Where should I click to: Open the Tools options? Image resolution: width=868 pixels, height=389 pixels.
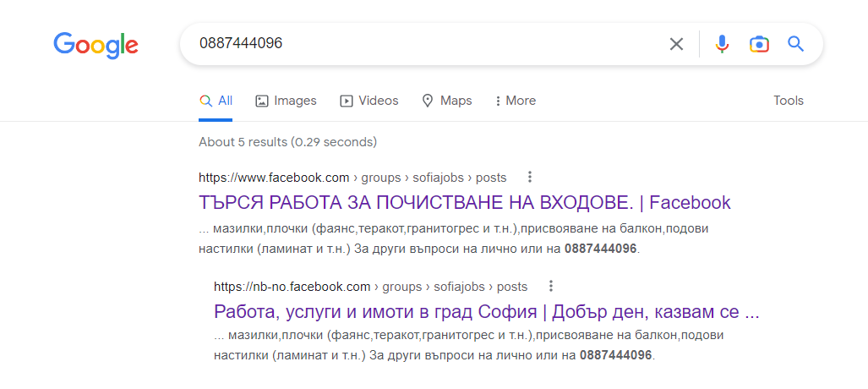(789, 101)
